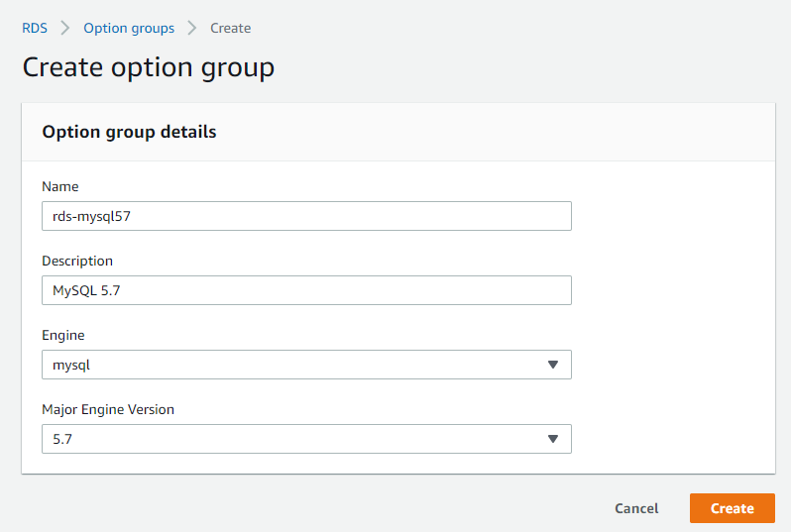Click the Engine dropdown arrow icon

click(553, 365)
